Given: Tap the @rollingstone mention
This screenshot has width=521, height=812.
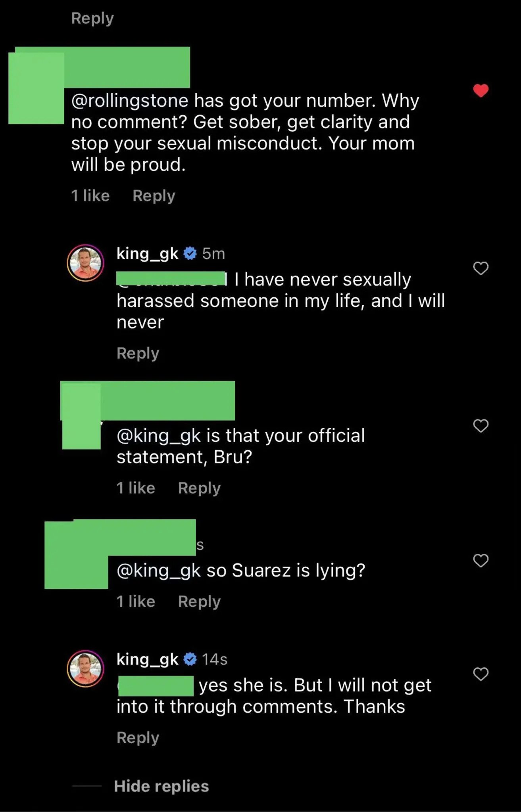Looking at the screenshot, I should click(129, 101).
